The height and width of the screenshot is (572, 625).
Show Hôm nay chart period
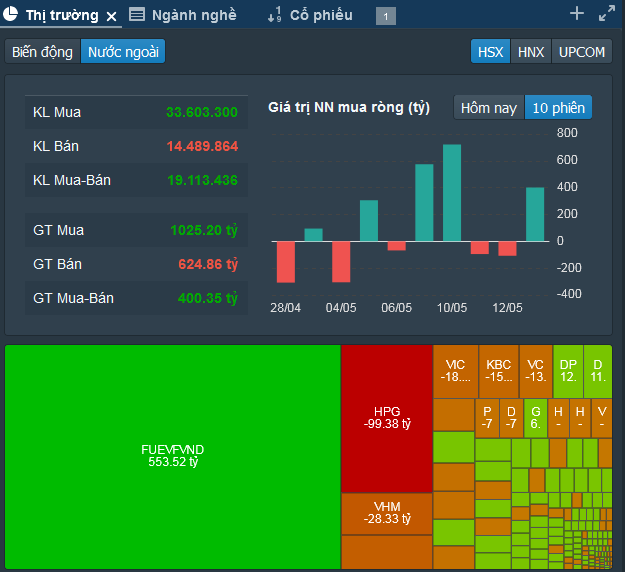[489, 107]
